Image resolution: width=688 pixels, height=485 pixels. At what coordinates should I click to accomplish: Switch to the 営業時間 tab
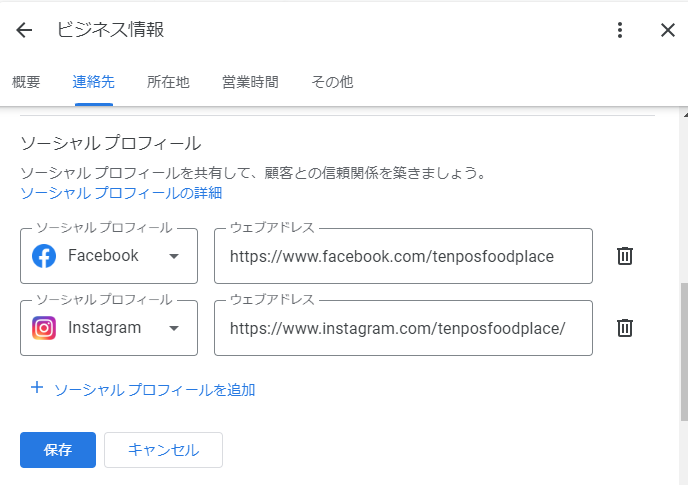pos(250,82)
